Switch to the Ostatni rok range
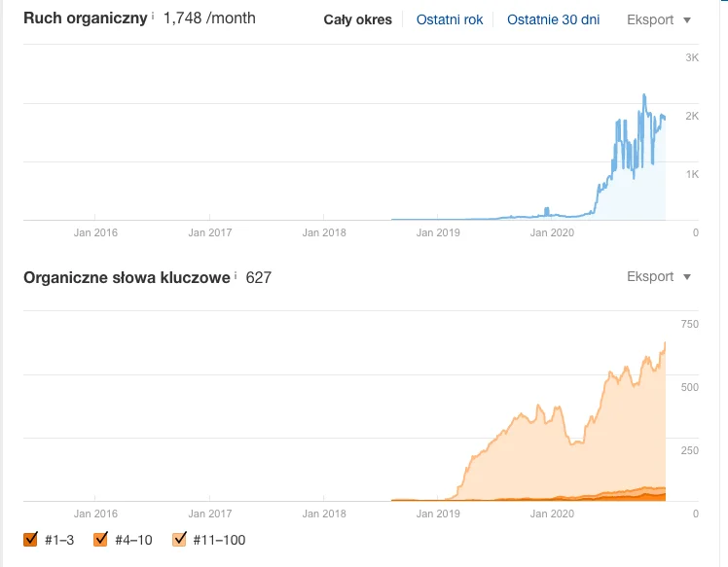Image resolution: width=728 pixels, height=567 pixels. pyautogui.click(x=449, y=19)
